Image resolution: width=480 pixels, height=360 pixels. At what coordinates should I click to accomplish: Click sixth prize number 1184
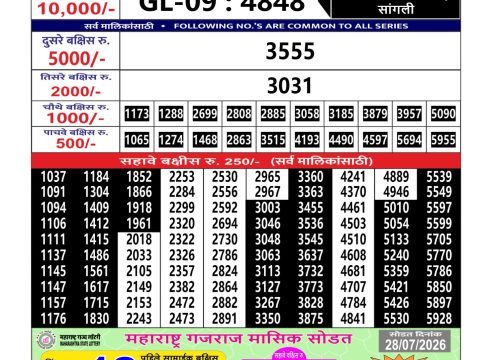96,177
